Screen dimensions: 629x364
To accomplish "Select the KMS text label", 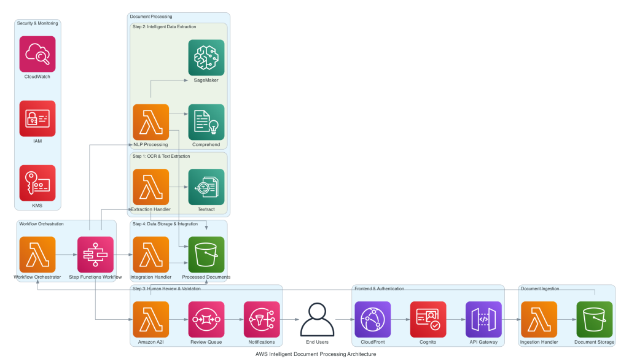I will coord(37,206).
